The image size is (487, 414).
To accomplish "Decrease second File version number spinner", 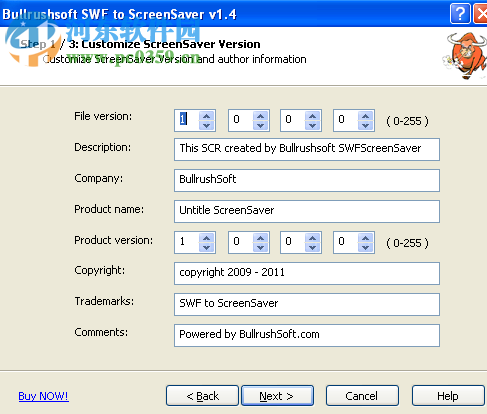I will coord(260,125).
